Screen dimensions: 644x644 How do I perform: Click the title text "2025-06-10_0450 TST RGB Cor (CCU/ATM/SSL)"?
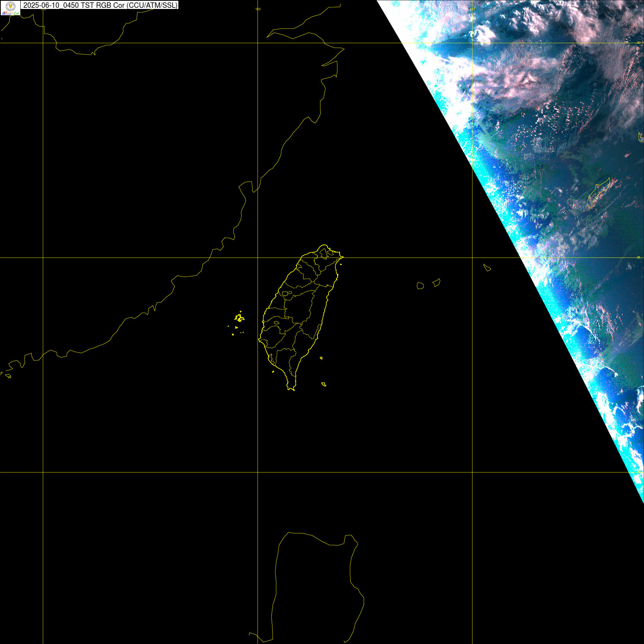100,5
